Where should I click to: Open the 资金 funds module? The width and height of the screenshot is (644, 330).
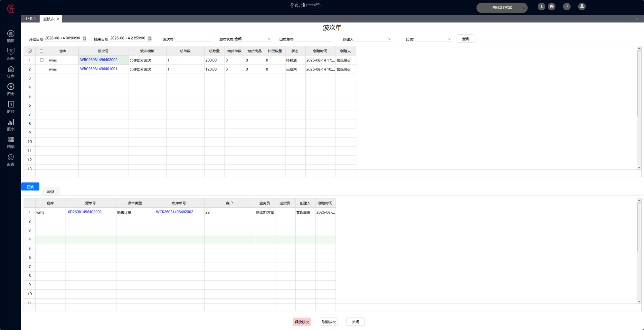11,90
